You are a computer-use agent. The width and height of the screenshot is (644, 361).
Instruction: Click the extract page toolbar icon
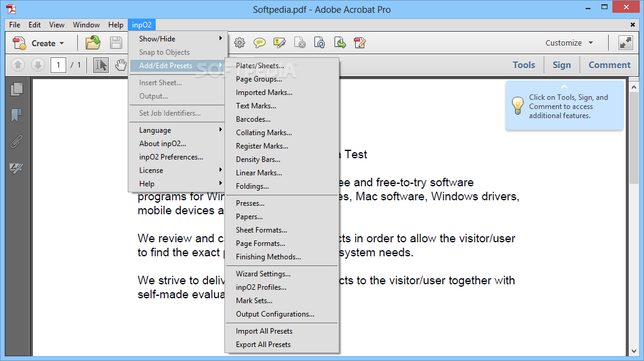coord(340,43)
